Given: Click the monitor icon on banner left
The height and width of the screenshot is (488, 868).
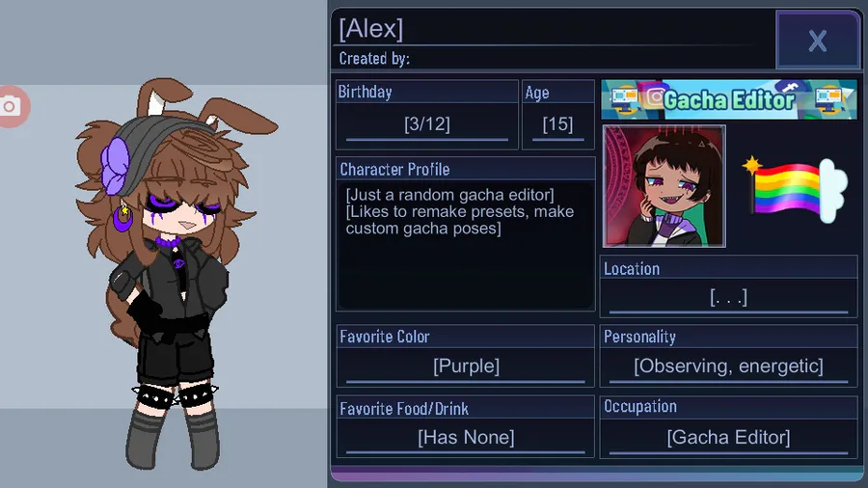Looking at the screenshot, I should [624, 99].
